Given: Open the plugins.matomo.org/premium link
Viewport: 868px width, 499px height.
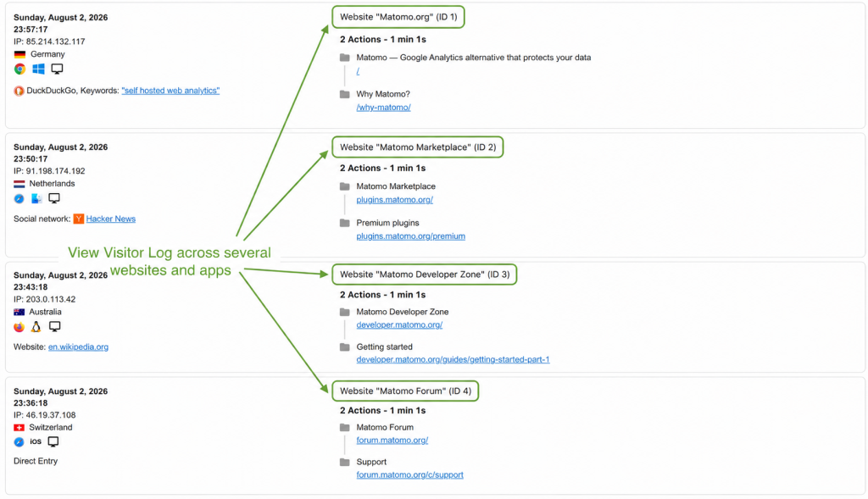Looking at the screenshot, I should 411,236.
